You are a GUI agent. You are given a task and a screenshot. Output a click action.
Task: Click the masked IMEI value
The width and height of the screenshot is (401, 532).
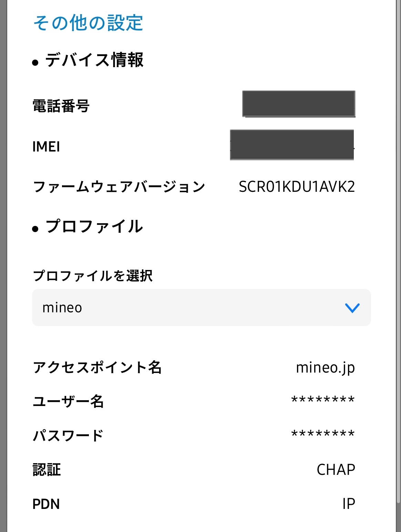(292, 145)
